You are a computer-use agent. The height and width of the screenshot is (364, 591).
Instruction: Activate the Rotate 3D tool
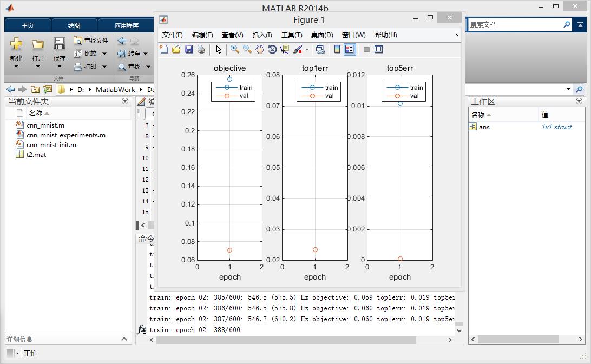[272, 49]
